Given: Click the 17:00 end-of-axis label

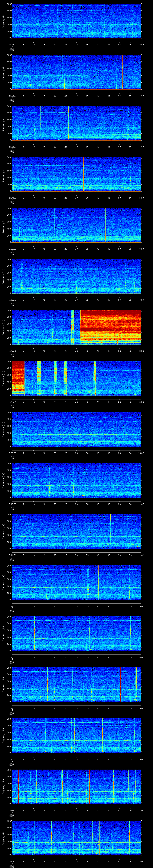Looking at the screenshot, I should 141,810.
